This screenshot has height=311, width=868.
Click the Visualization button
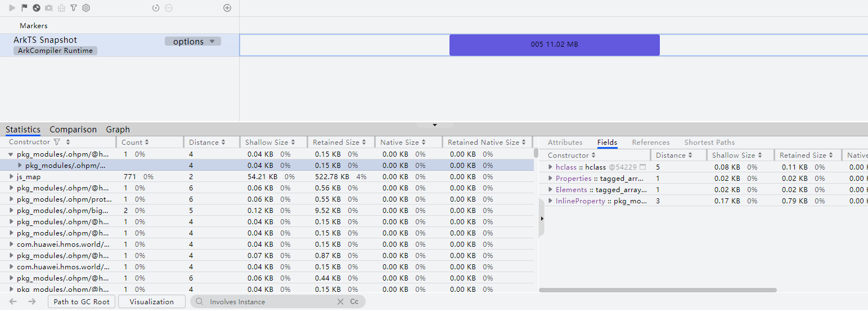point(152,302)
